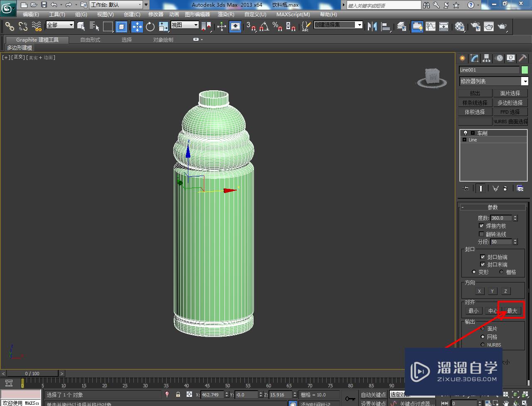
Task: Activate the Select and Rotate tool
Action: 150,27
